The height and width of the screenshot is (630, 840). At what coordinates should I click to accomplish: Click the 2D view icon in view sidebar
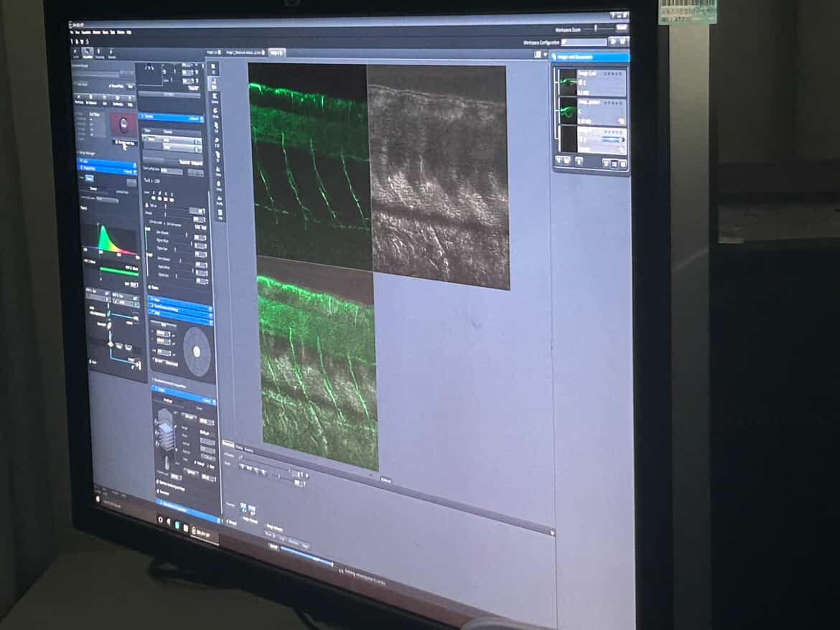click(x=213, y=70)
